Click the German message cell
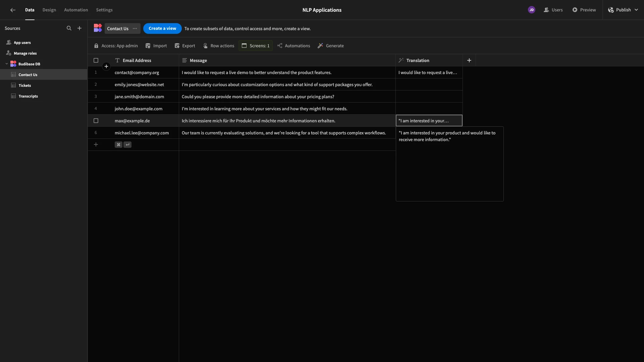The image size is (644, 362). 287,121
